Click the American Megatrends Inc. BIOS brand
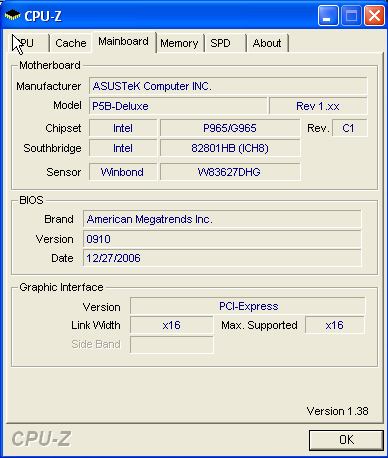The width and height of the screenshot is (388, 458). tap(222, 219)
